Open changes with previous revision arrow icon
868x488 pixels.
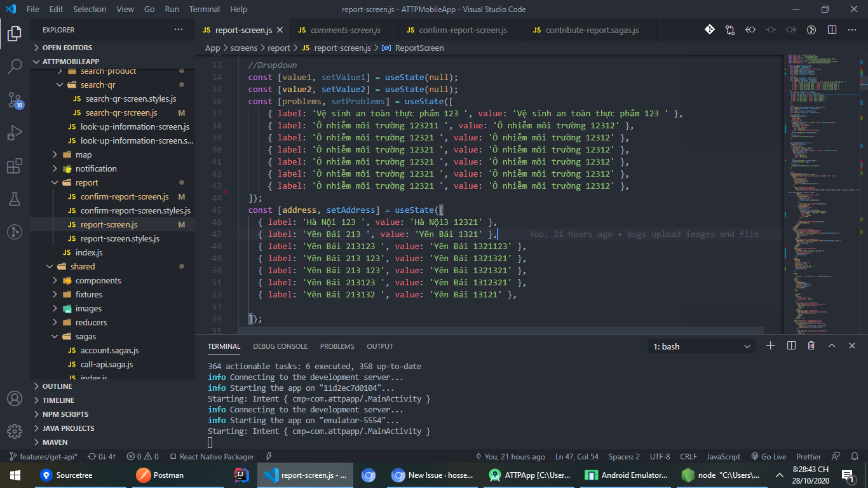click(x=750, y=30)
